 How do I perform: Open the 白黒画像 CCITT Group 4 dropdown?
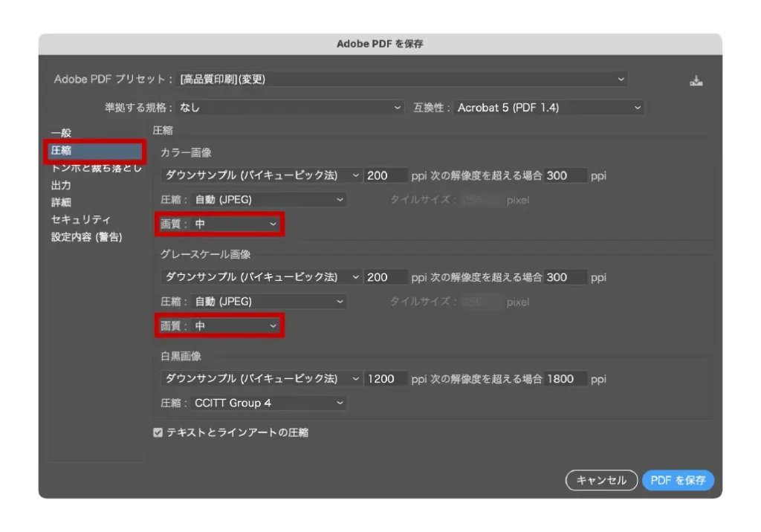click(268, 403)
